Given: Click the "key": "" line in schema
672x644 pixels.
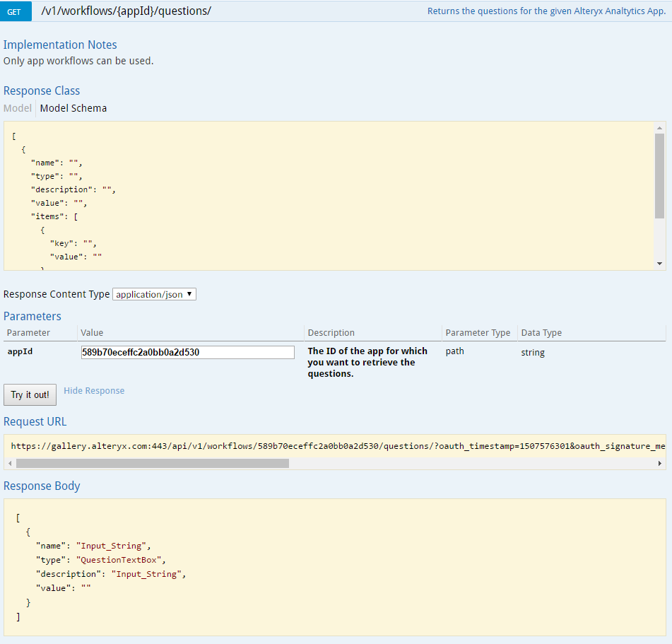Looking at the screenshot, I should click(73, 243).
